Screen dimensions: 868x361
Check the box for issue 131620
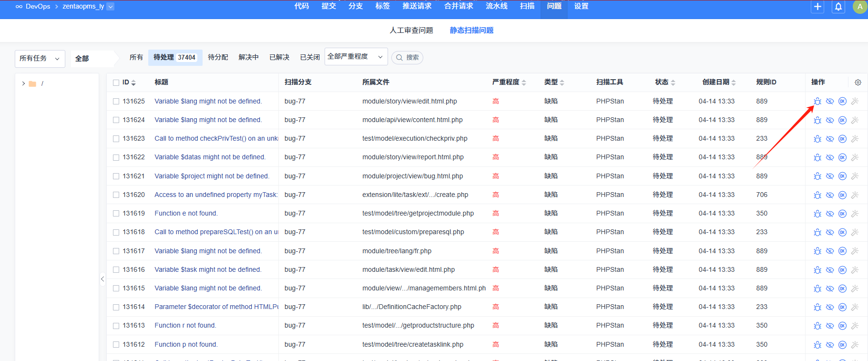[116, 195]
